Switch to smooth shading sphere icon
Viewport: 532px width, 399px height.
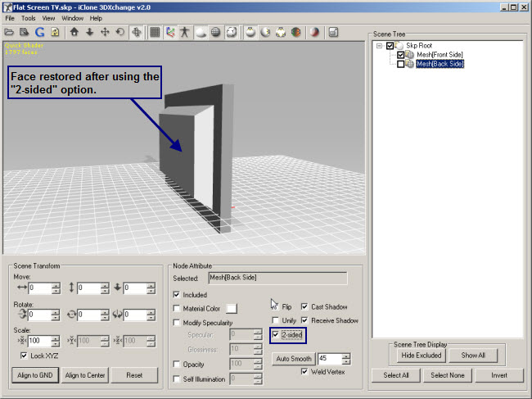(201, 32)
